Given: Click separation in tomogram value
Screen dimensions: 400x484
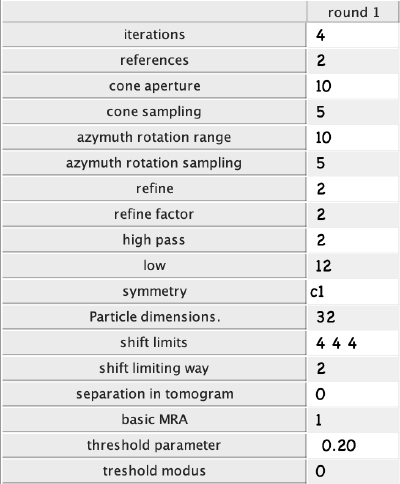Looking at the screenshot, I should pos(353,394).
